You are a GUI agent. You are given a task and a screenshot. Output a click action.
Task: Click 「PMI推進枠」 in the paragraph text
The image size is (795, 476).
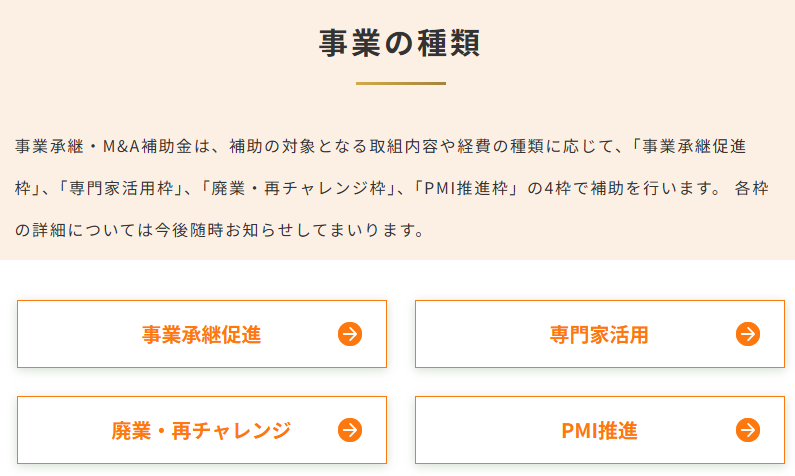[x=457, y=188]
